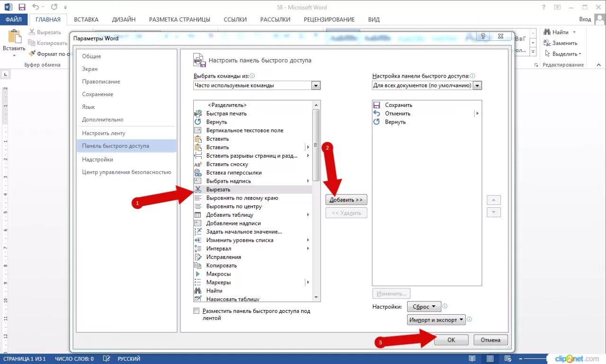The image size is (606, 364).
Task: Switch to the 'ДИЗАЙН' ribbon tab
Action: pyautogui.click(x=124, y=19)
